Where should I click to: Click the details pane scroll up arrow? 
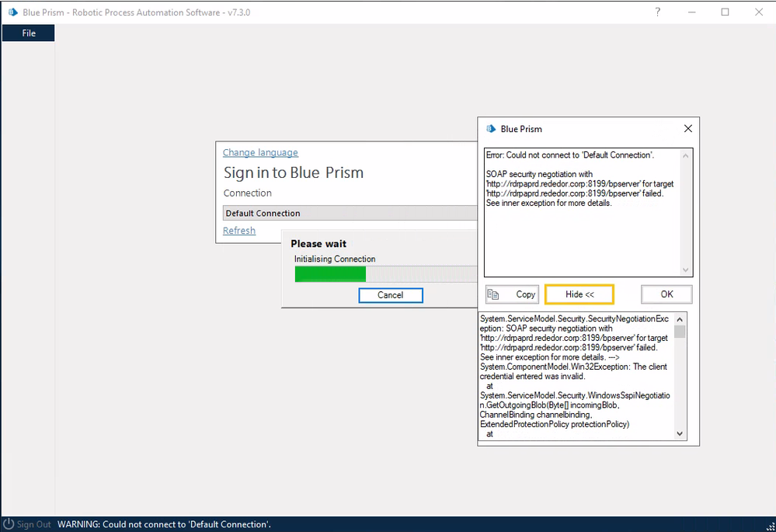pos(680,319)
